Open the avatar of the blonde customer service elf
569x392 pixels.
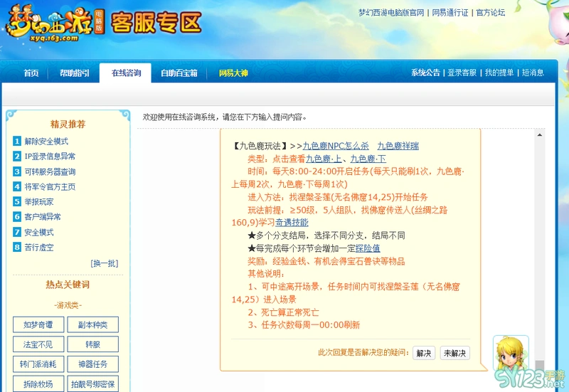[511, 353]
